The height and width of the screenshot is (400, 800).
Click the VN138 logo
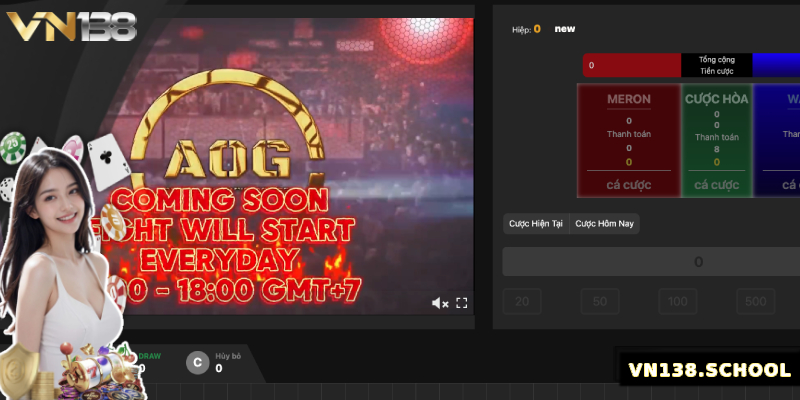coord(71,26)
